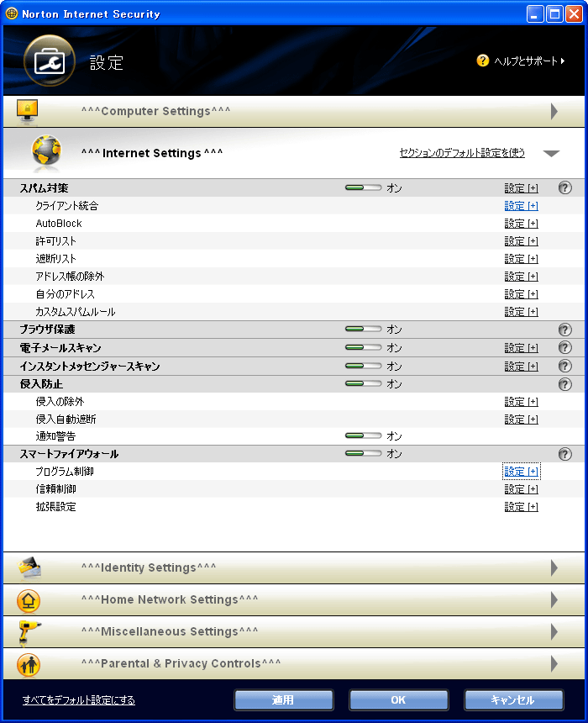Open help for 電子メールスキャン row

565,347
